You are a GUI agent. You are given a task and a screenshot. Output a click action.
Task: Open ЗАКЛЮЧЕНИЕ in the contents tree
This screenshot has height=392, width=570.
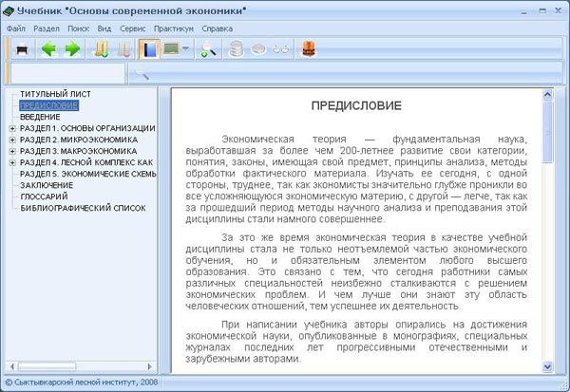pos(47,185)
